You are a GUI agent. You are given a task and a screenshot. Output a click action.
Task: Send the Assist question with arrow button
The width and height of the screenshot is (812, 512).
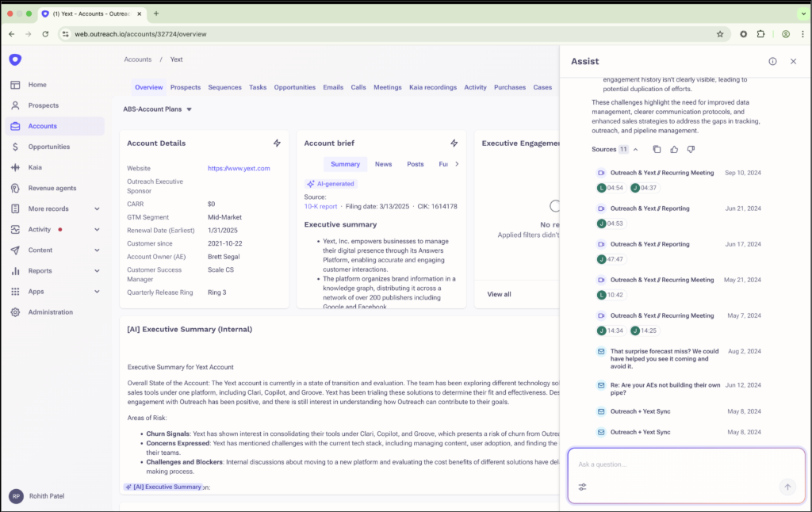787,487
